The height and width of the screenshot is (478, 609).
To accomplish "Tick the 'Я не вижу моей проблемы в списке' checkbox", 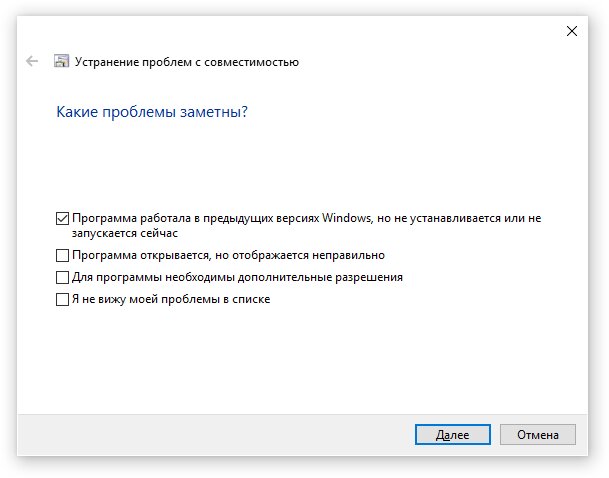I will [x=62, y=299].
